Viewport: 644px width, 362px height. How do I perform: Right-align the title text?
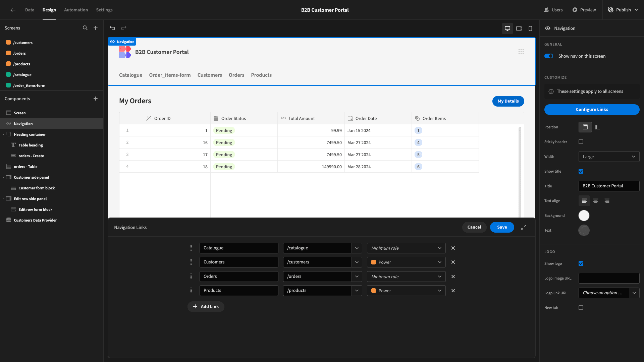pos(607,201)
